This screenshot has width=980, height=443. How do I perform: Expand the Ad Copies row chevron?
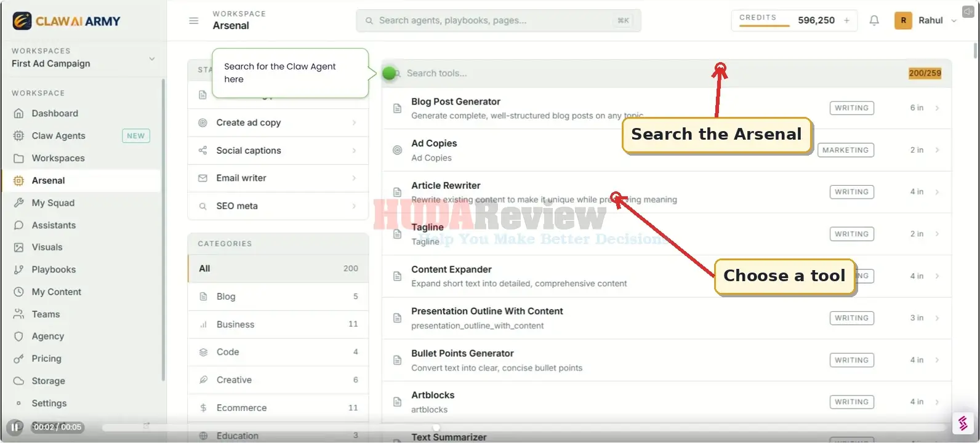pyautogui.click(x=937, y=150)
